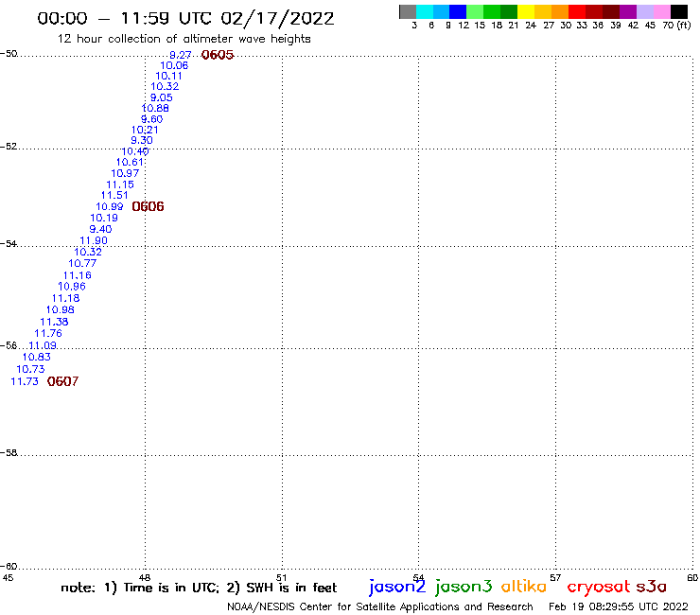The image size is (700, 615).
Task: Click the wave height value '11.90'
Action: click(x=94, y=240)
